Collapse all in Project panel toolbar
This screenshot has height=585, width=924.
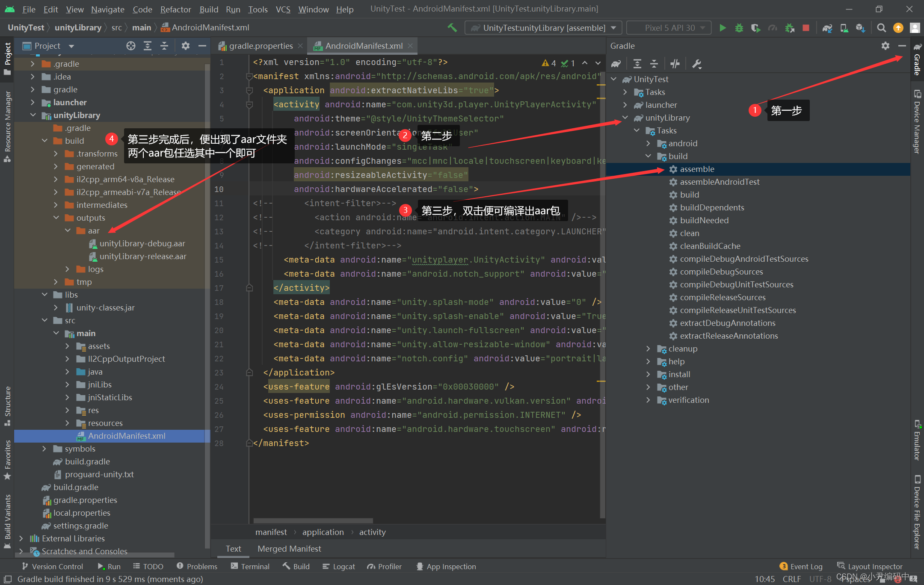(x=164, y=46)
